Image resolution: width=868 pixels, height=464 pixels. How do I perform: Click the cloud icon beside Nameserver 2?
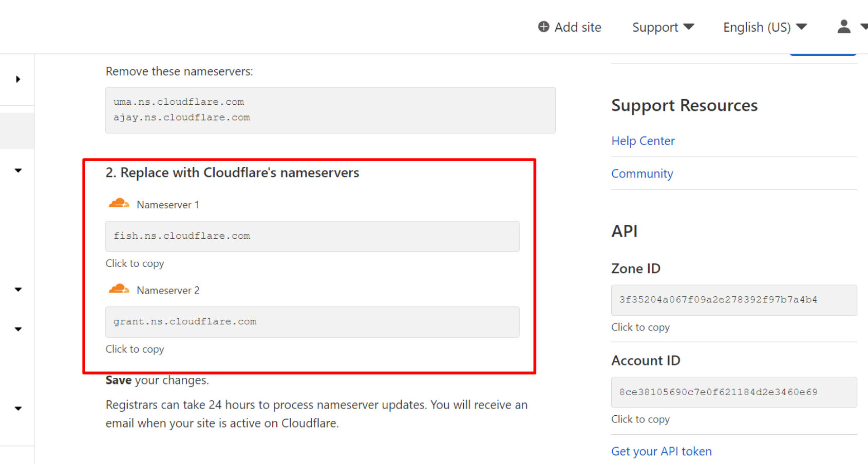pos(119,289)
